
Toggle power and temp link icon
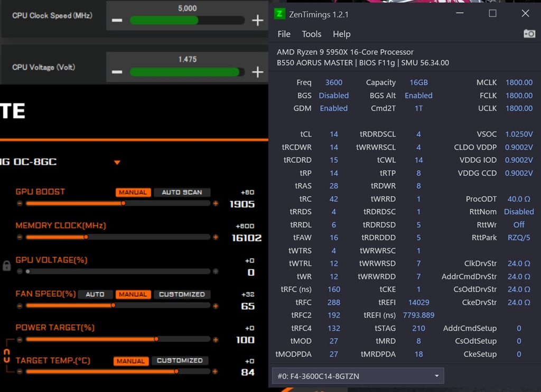pos(6,356)
